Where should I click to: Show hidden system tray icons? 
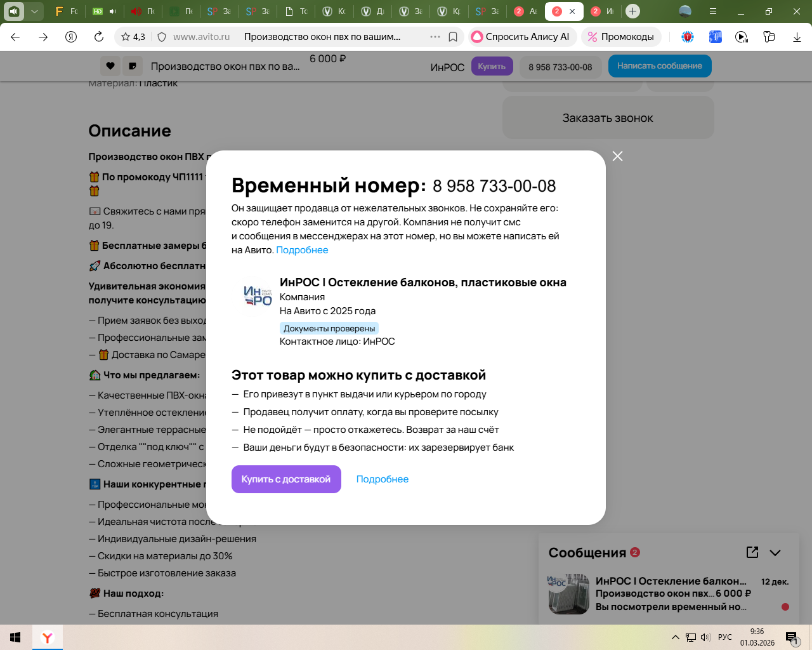click(x=676, y=637)
